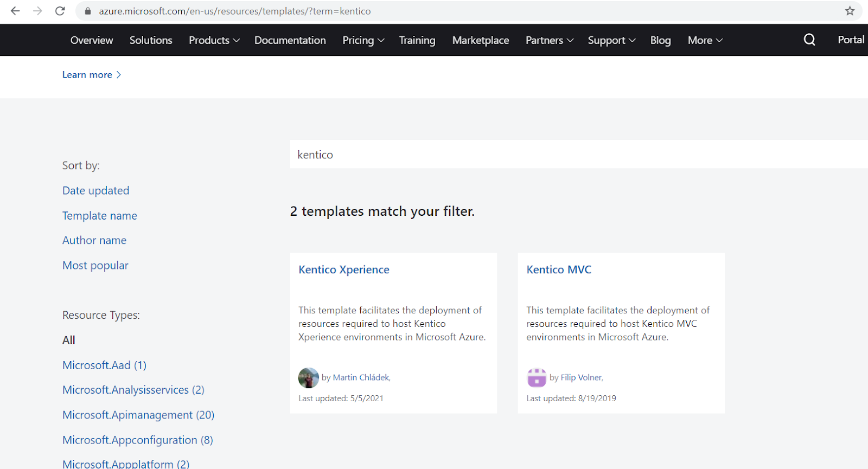Image resolution: width=868 pixels, height=469 pixels.
Task: Click the Kentico MVC description text
Action: coord(618,324)
